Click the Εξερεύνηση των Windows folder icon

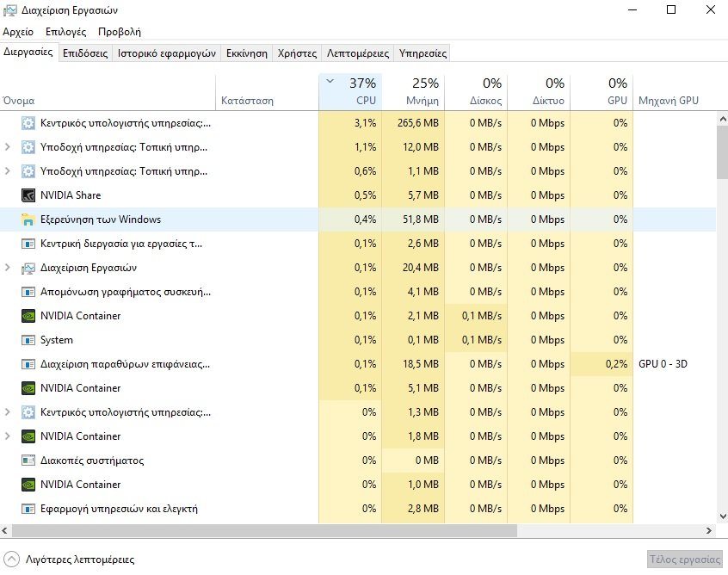point(28,219)
